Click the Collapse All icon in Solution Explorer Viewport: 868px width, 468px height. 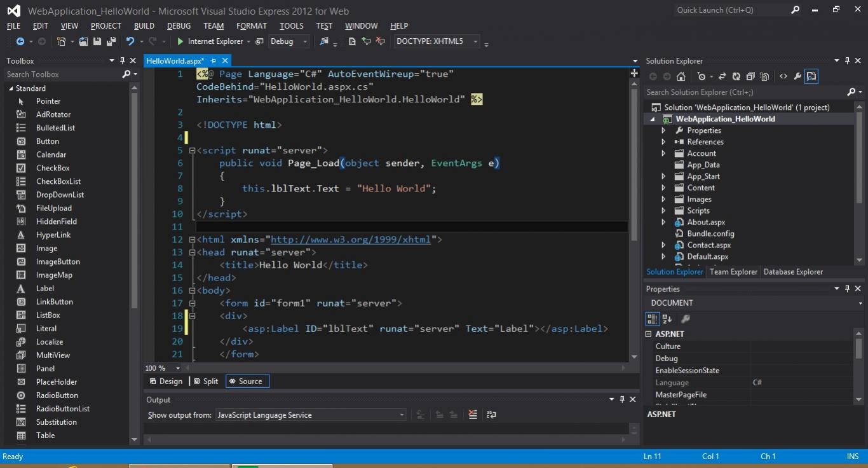click(x=750, y=76)
